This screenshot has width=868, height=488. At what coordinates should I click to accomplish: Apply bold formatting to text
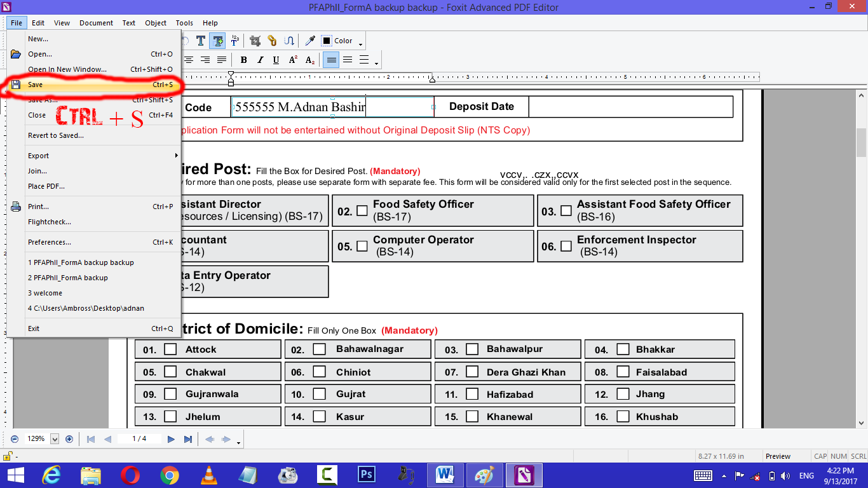[x=244, y=59]
